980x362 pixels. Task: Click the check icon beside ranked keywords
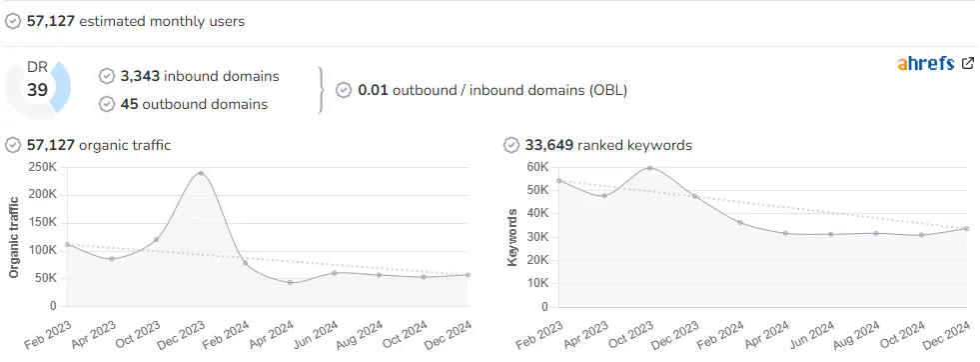point(511,145)
